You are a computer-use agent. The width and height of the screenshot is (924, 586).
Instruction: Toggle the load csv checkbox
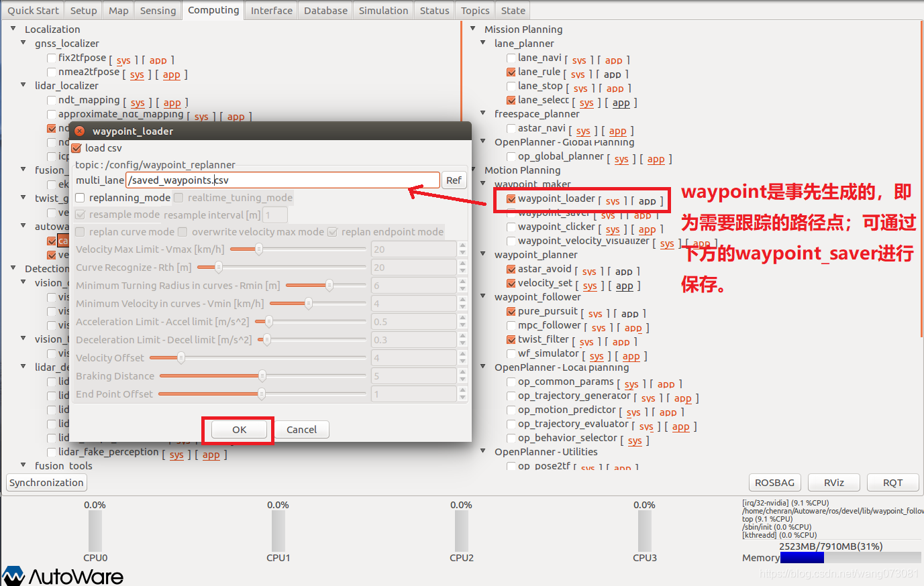tap(76, 148)
